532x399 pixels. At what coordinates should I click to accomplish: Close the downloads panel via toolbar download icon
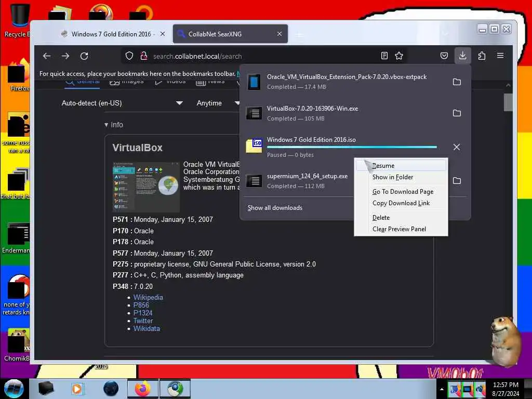click(x=462, y=56)
